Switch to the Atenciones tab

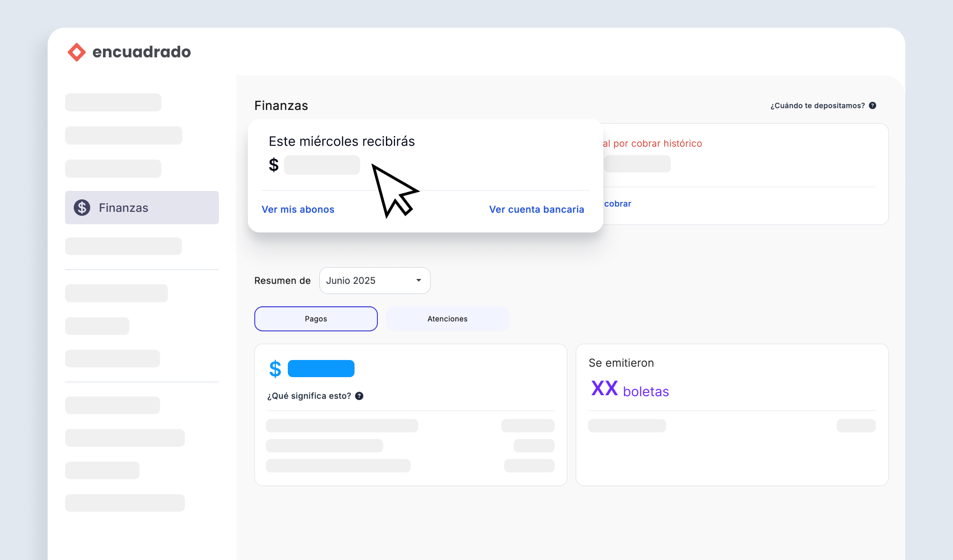tap(447, 319)
